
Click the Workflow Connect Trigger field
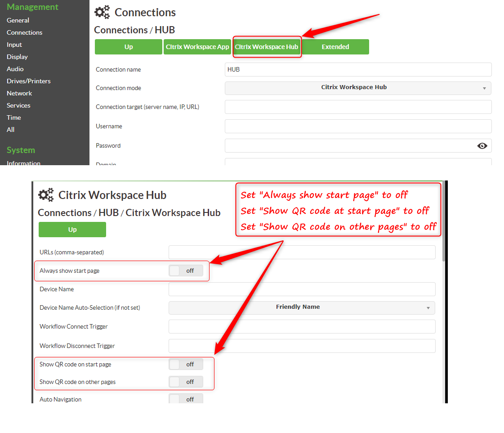302,326
